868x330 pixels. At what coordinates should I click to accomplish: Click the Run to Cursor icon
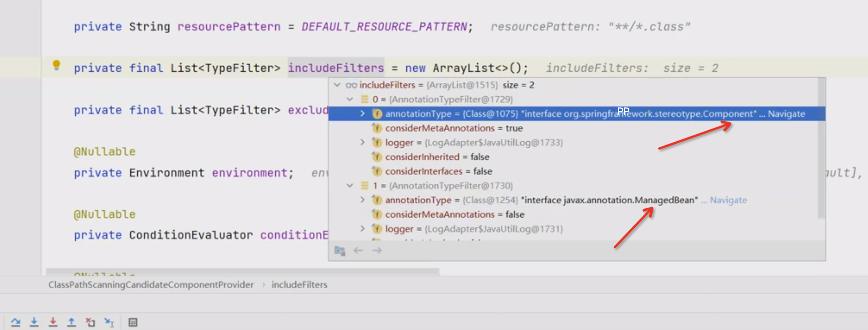click(x=109, y=322)
